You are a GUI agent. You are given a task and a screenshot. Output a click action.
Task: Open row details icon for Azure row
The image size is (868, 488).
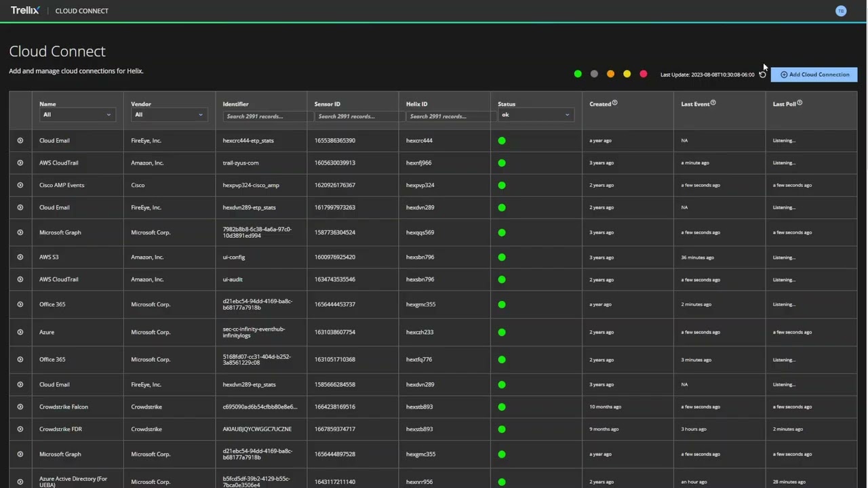pos(20,332)
